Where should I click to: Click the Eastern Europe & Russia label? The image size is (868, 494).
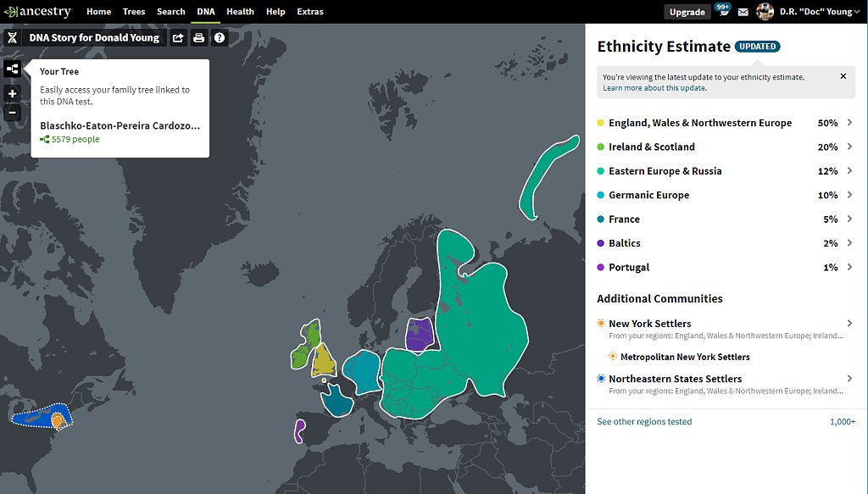click(665, 171)
